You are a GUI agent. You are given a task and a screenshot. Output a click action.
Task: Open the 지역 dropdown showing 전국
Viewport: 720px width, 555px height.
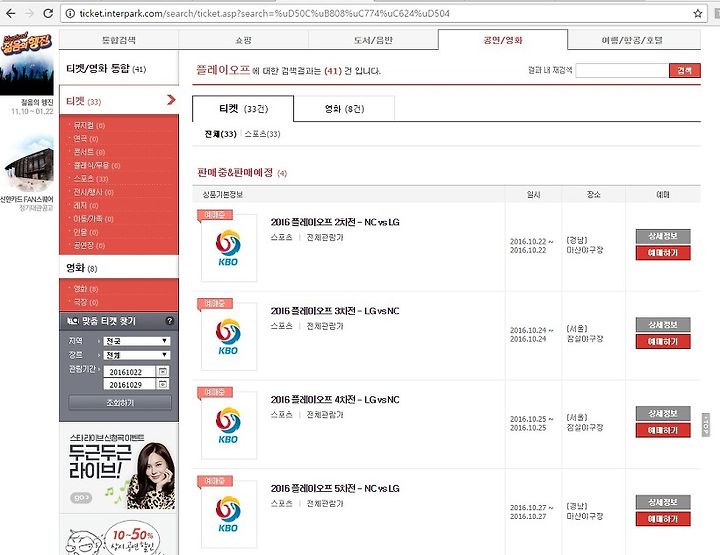coord(137,341)
